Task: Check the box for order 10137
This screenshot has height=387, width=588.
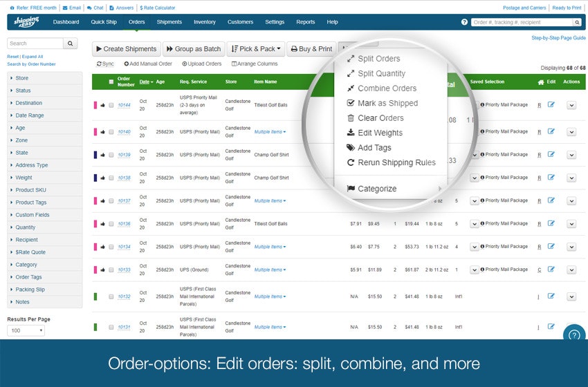Action: [111, 201]
